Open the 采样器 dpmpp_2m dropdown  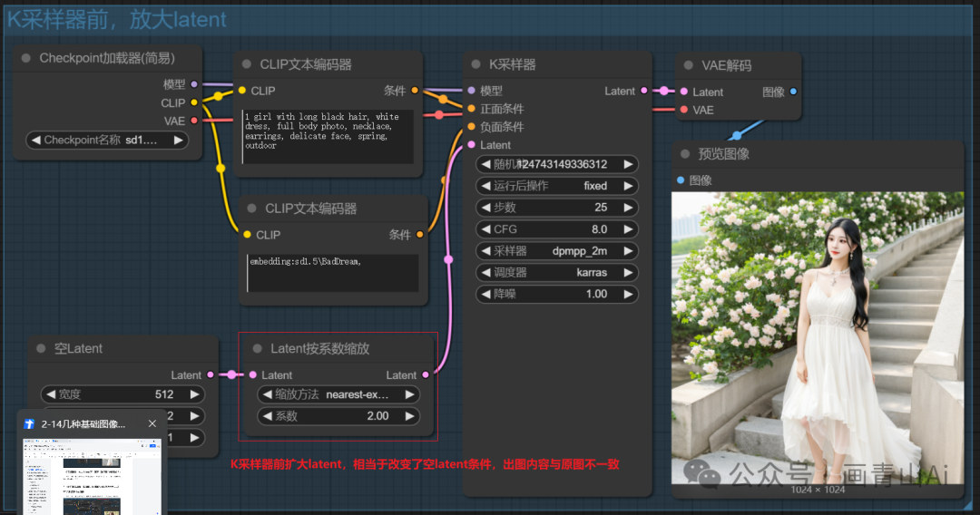click(x=557, y=251)
